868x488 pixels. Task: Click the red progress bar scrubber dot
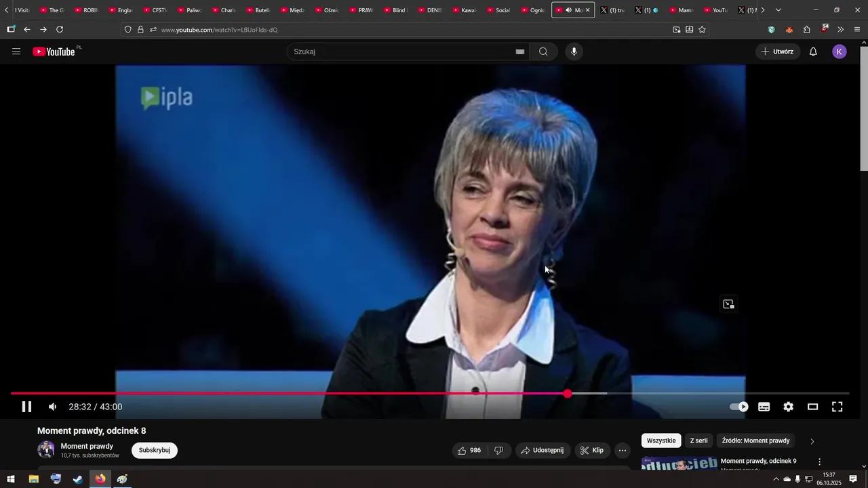568,394
